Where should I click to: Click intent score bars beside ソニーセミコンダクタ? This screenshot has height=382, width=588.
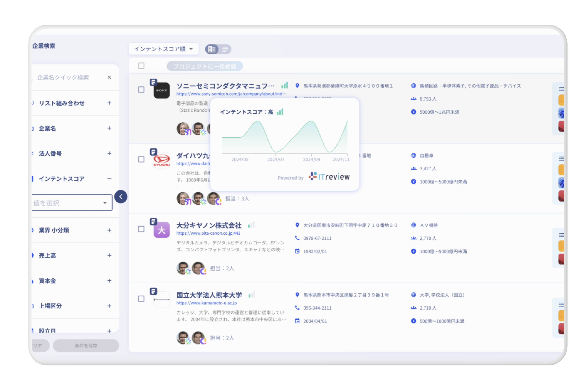tap(285, 85)
